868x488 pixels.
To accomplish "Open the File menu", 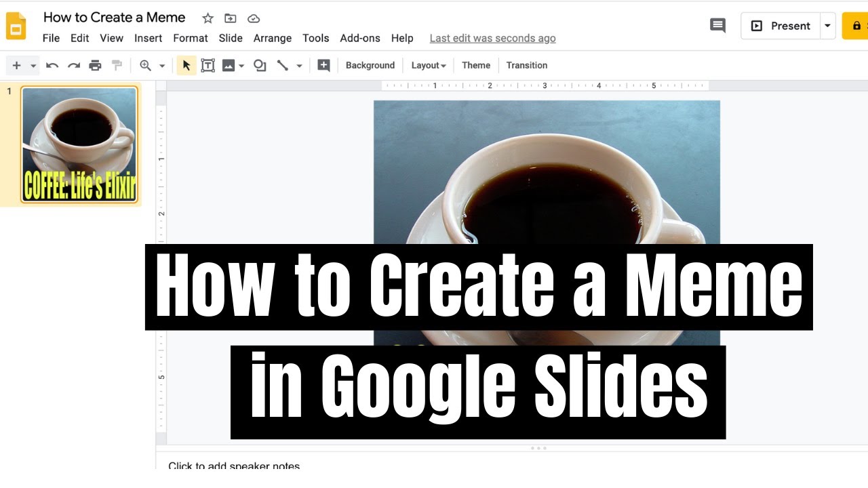I will pyautogui.click(x=51, y=38).
